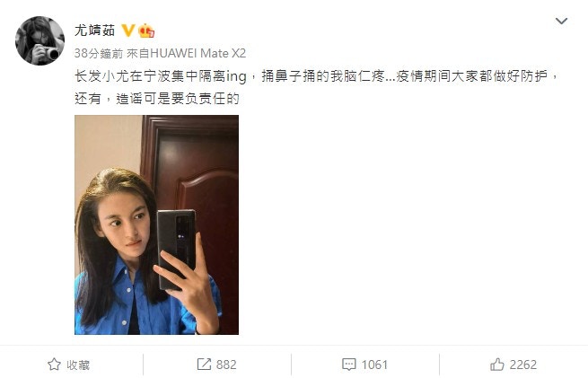
Task: Expand the post options chevron
Action: [561, 21]
